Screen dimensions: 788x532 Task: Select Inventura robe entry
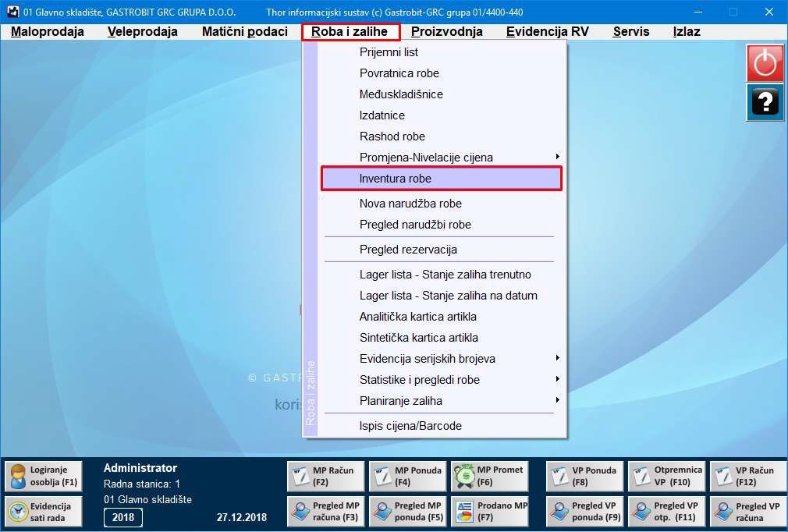coord(442,179)
